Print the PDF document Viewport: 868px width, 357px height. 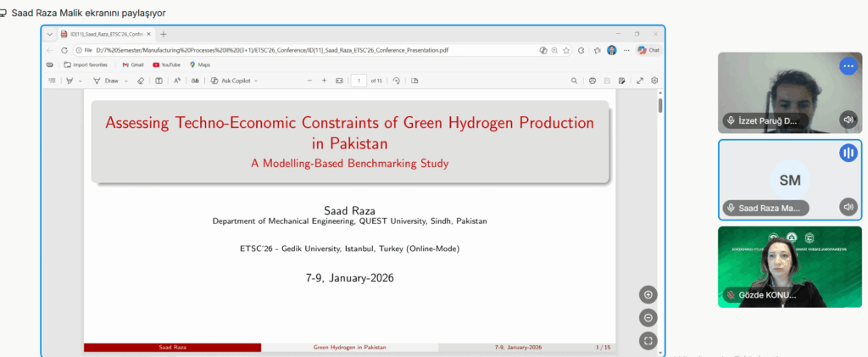(593, 81)
